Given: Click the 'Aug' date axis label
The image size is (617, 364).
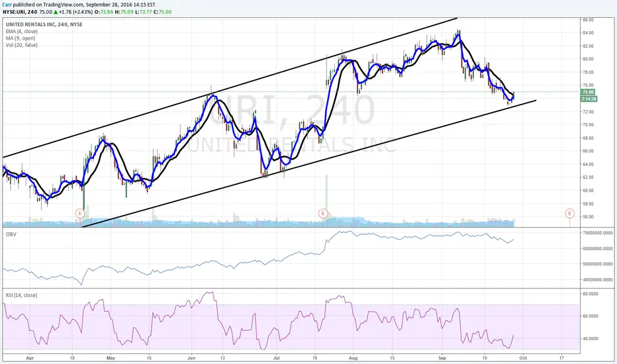Looking at the screenshot, I should [353, 358].
